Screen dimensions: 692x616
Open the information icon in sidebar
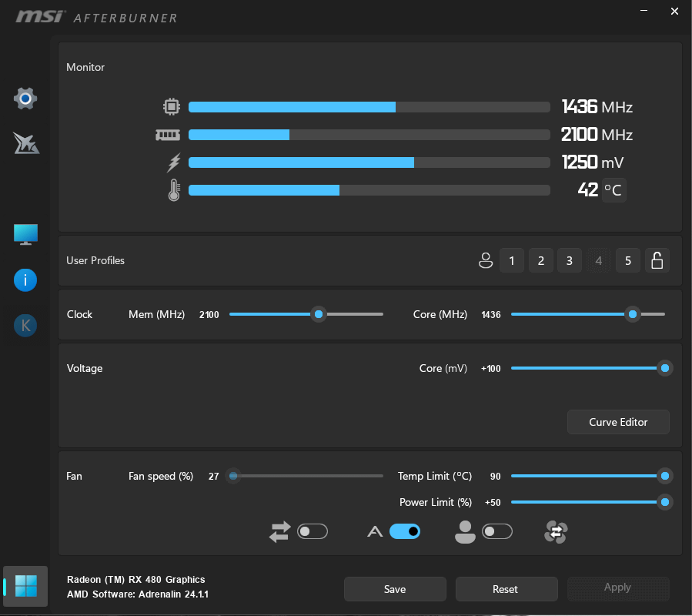25,280
